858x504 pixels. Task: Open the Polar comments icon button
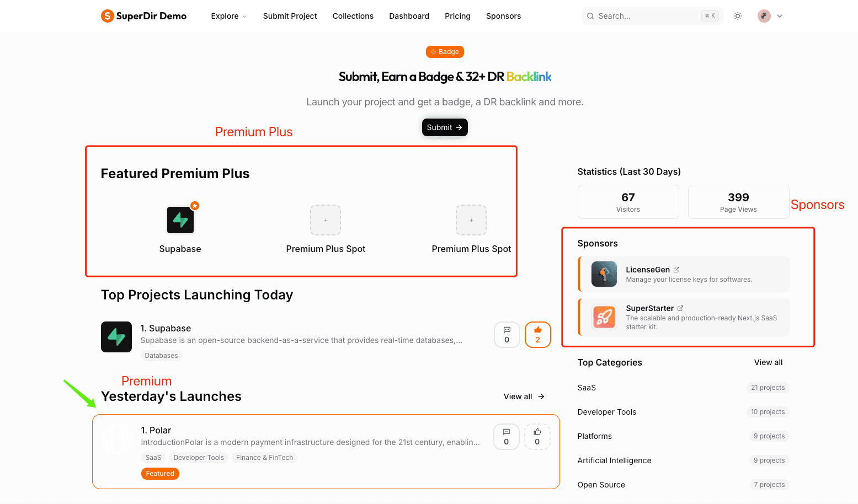tap(507, 437)
